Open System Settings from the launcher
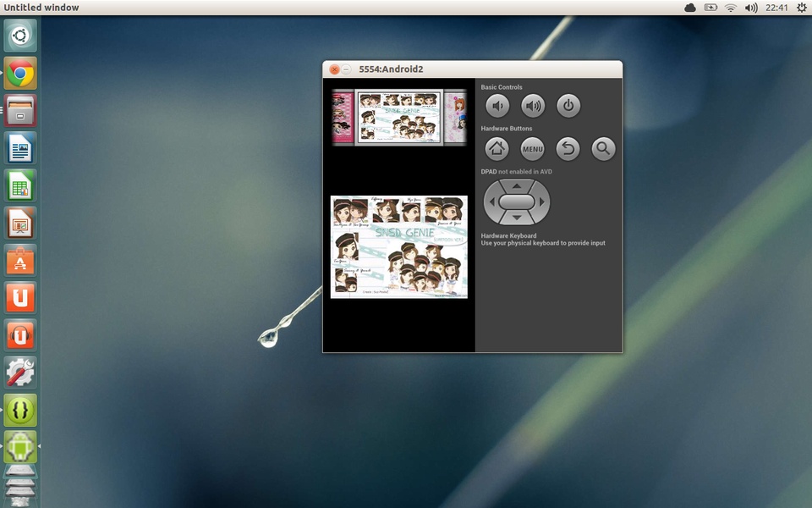Image resolution: width=812 pixels, height=508 pixels. click(x=20, y=373)
